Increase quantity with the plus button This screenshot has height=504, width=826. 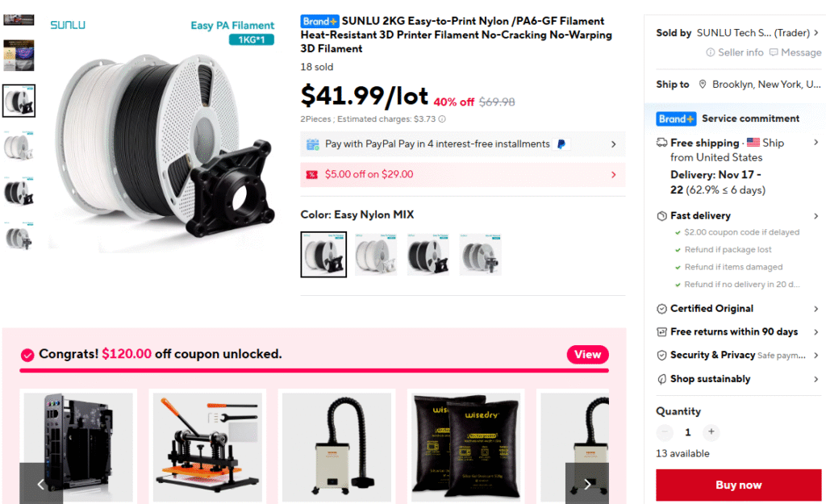coord(711,432)
